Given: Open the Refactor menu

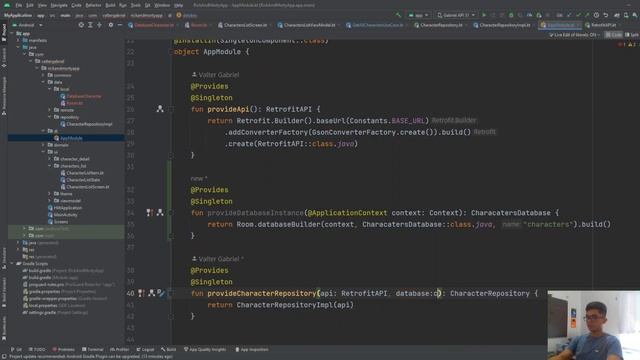Looking at the screenshot, I should [93, 5].
